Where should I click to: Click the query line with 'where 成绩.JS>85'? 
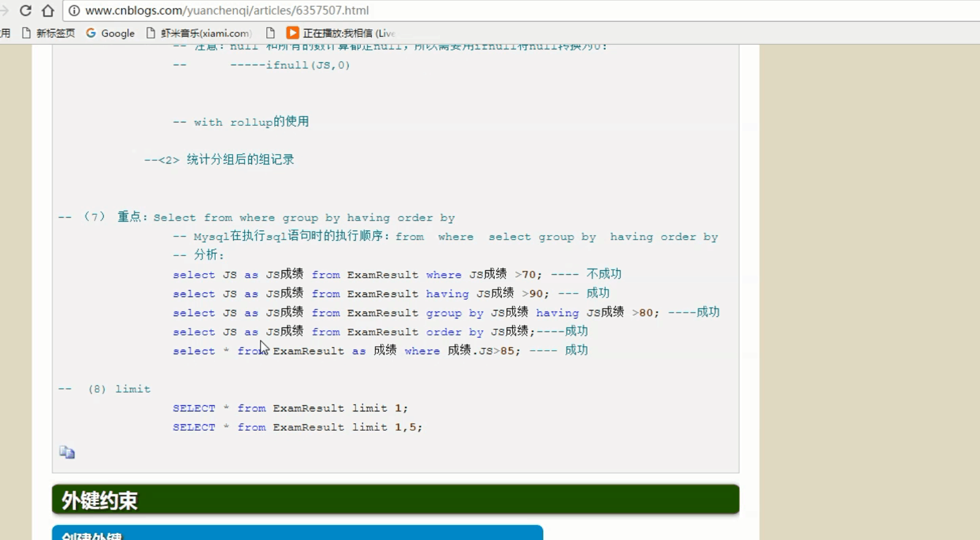[380, 350]
